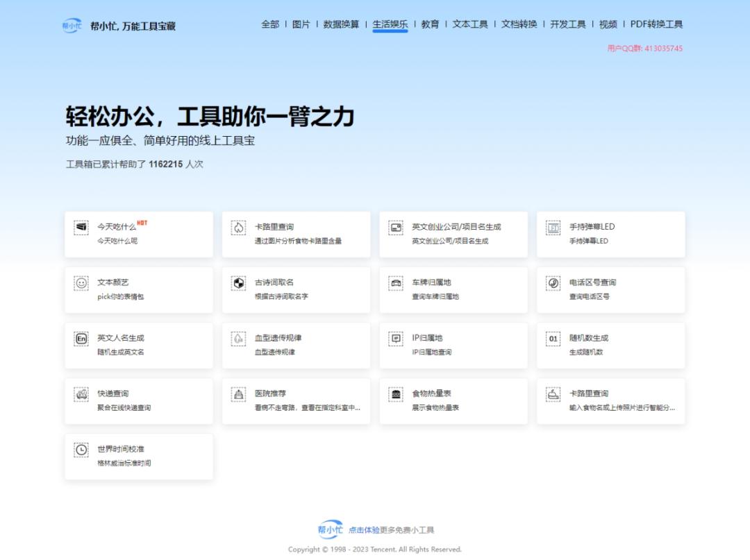Open the 随机数生成 01 icon
Viewport: 750px width, 560px height.
(x=553, y=338)
